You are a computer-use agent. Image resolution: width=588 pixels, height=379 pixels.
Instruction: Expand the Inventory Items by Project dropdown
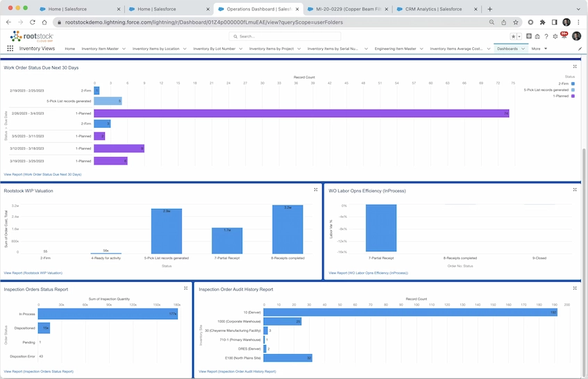pos(299,49)
